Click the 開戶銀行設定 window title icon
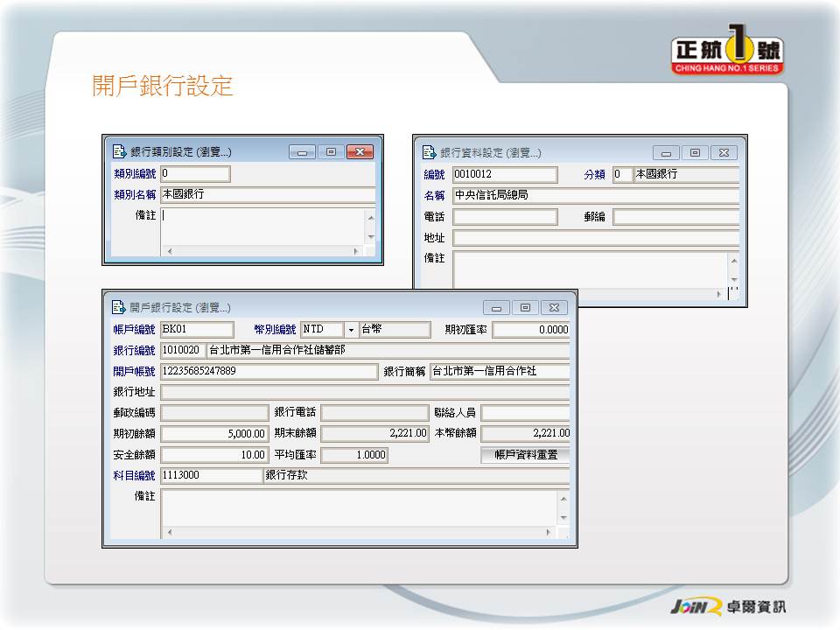The width and height of the screenshot is (840, 630). [118, 307]
